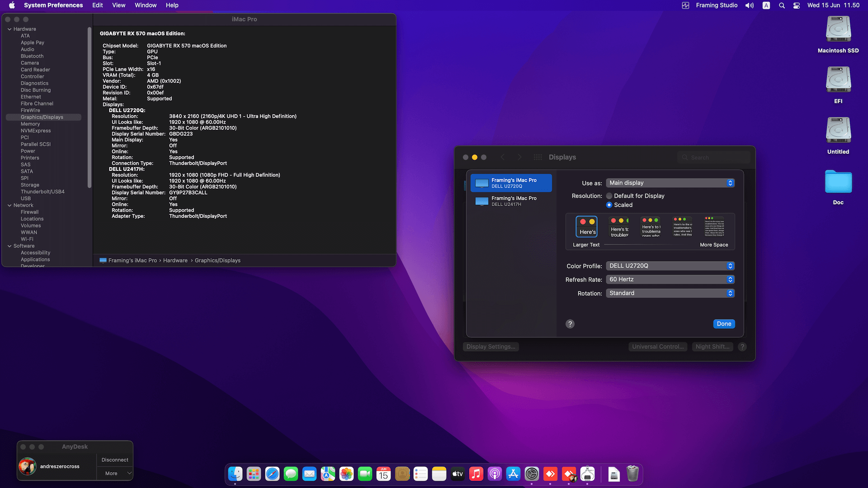This screenshot has height=488, width=868.
Task: Open Podcasts app in dock
Action: click(x=495, y=474)
